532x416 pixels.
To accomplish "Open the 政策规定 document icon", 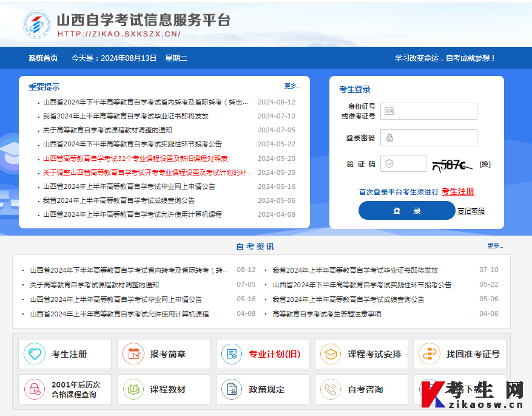I will 231,389.
